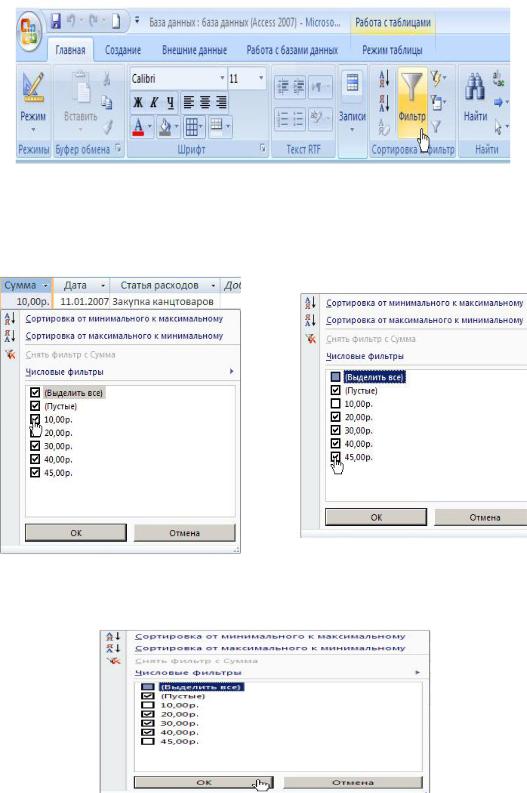Image resolution: width=527 pixels, height=793 pixels.
Task: Start numbered list in Текст RTF group
Action: click(x=283, y=119)
